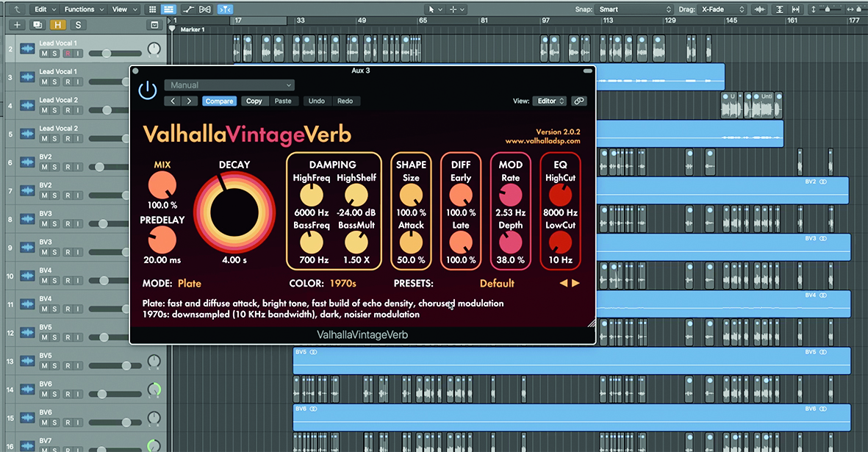
Task: Click the volume slider on track 6 BV2
Action: point(109,167)
